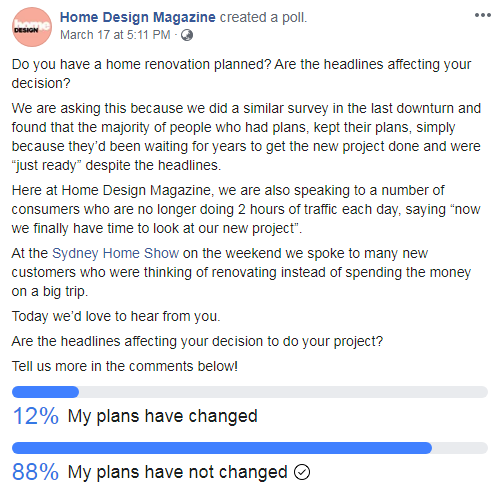Open the Sydney Home Show link
The image size is (500, 504).
[115, 253]
